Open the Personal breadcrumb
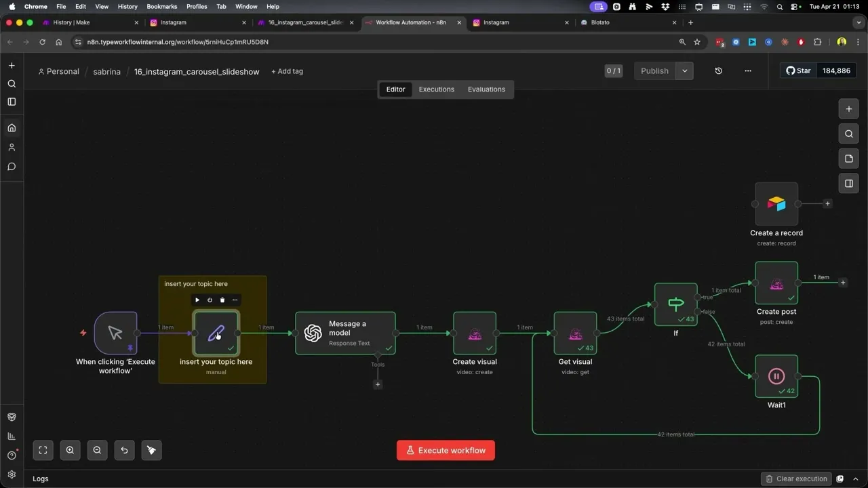868x488 pixels. (58, 71)
